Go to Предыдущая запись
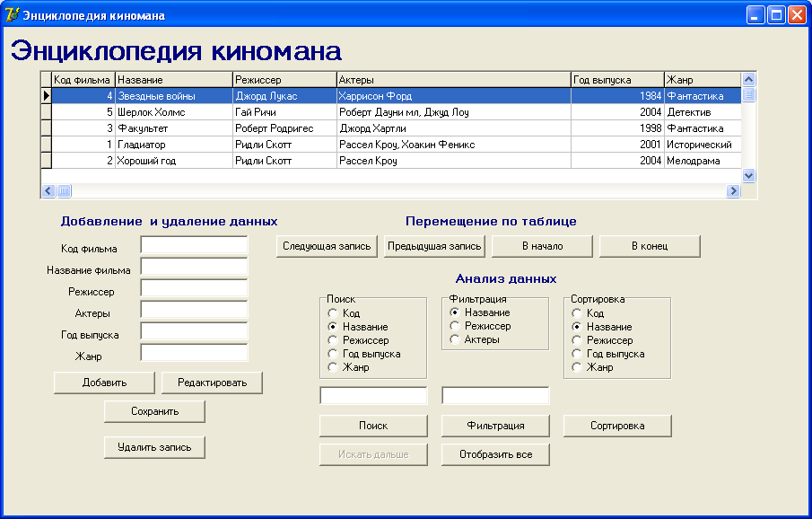812x519 pixels. (434, 246)
